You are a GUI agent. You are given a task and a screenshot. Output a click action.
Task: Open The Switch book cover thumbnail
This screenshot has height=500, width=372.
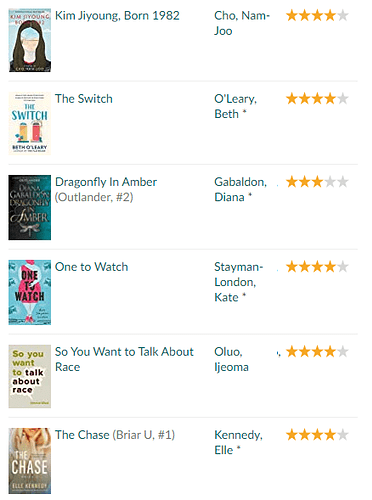30,123
